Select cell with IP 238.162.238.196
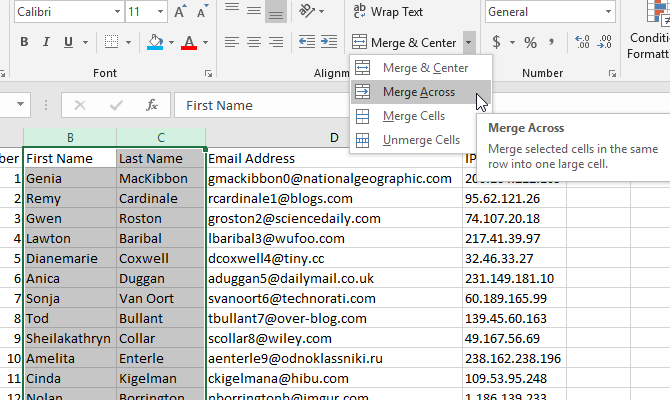The image size is (670, 400). point(514,359)
